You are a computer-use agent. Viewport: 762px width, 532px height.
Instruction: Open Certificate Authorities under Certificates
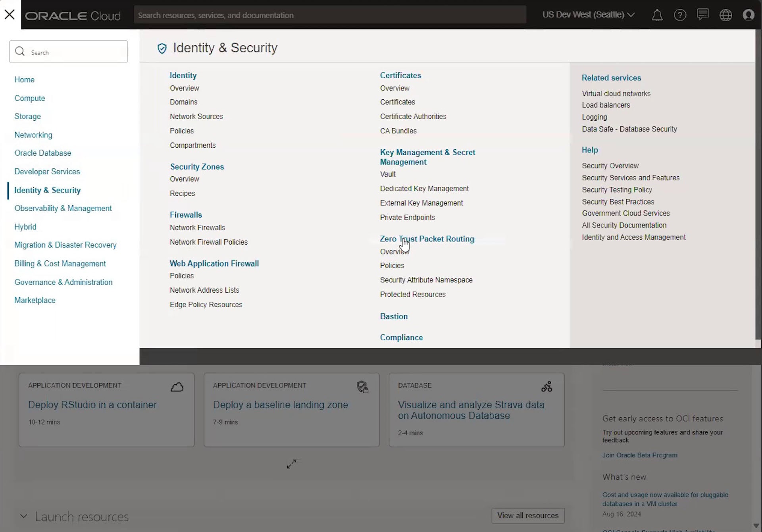pos(414,116)
